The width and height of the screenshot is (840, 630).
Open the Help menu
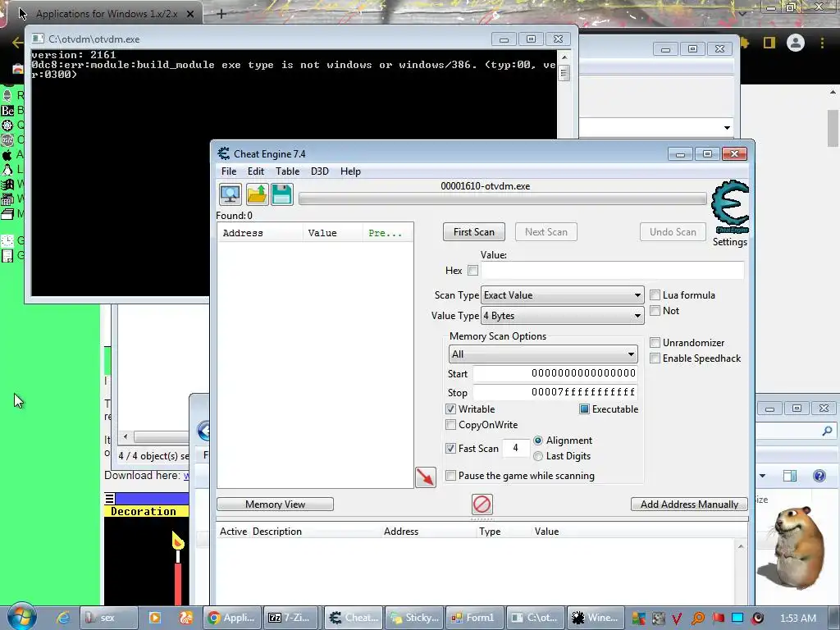click(350, 171)
